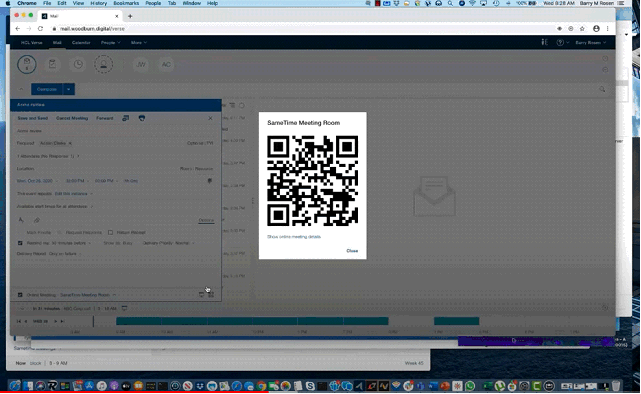Click the time zone pin icon
The width and height of the screenshot is (641, 394).
point(210,181)
